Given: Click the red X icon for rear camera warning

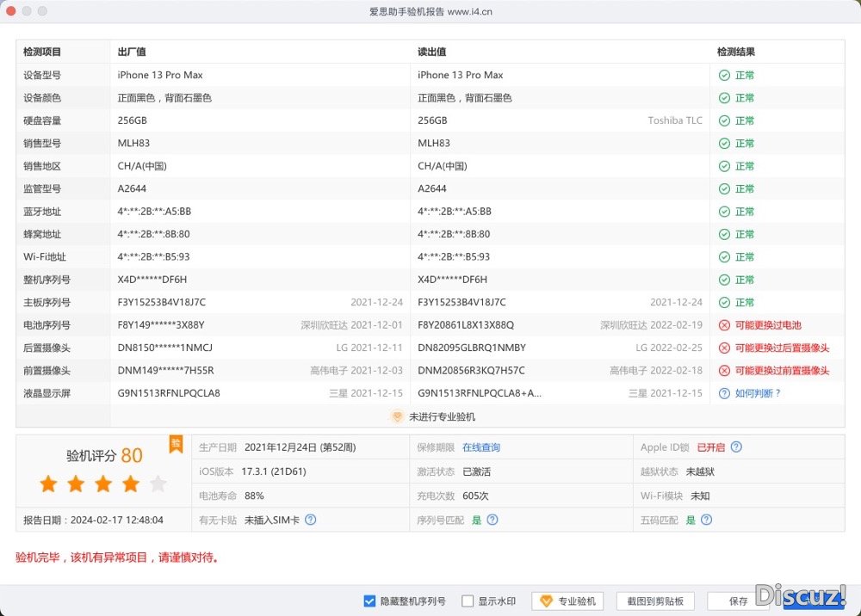Looking at the screenshot, I should point(724,348).
